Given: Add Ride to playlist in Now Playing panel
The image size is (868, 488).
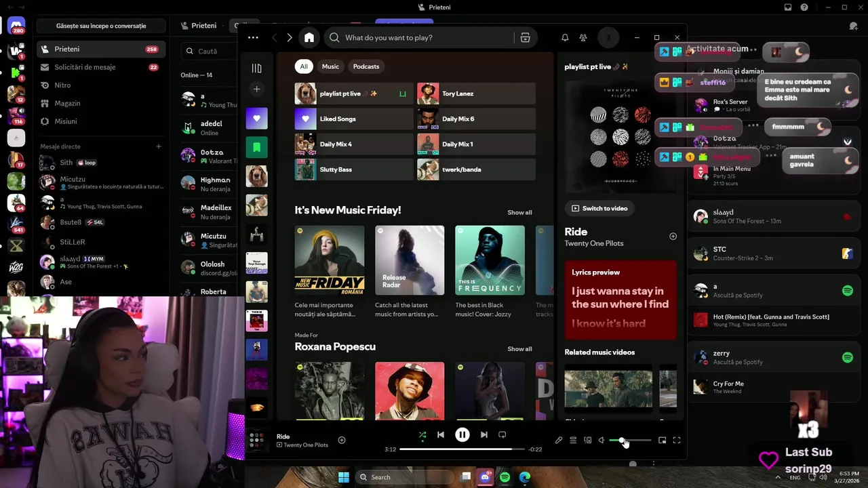Looking at the screenshot, I should pos(673,236).
